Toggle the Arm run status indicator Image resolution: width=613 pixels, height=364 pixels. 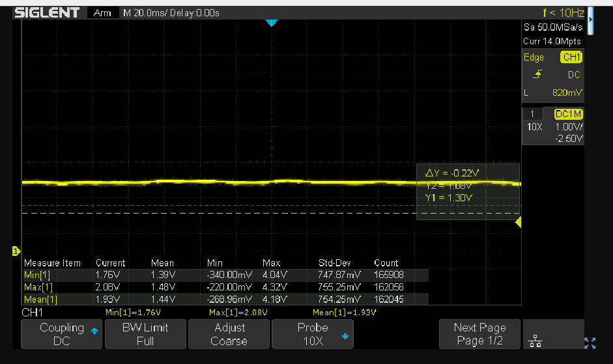point(102,13)
